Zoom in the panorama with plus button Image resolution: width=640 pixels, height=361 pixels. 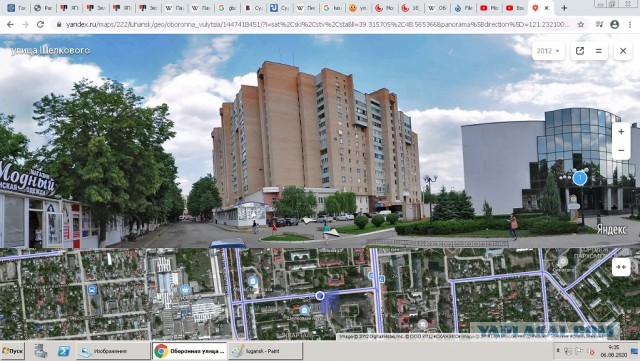click(x=621, y=132)
